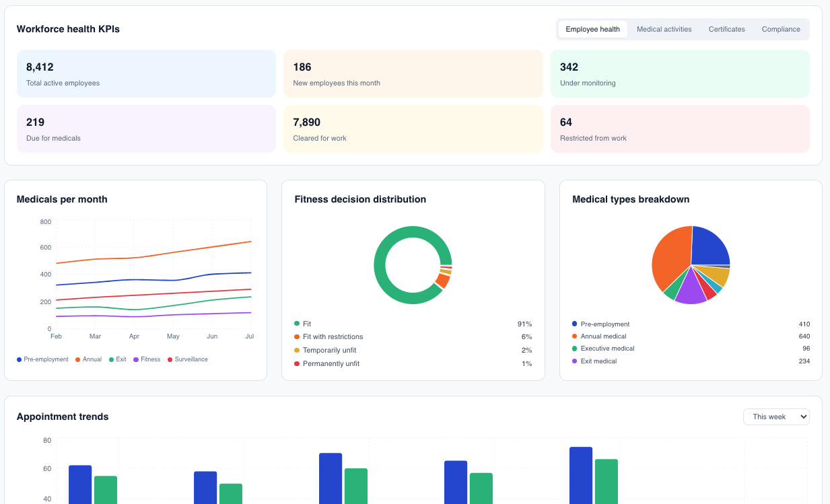Viewport: 830px width, 504px height.
Task: Click the 234 Exit medical count
Action: click(804, 361)
